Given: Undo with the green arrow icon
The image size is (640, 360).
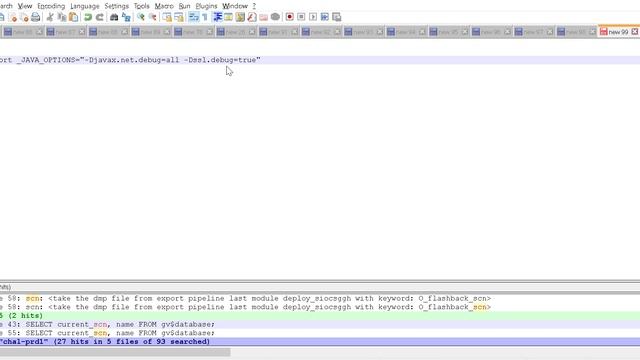Looking at the screenshot, I should point(88,17).
